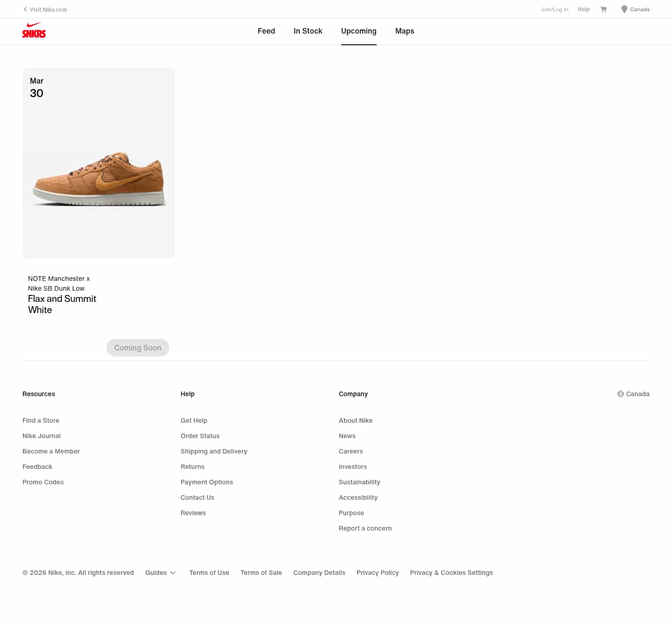This screenshot has width=672, height=623.
Task: Click the Help link in header
Action: pyautogui.click(x=583, y=9)
